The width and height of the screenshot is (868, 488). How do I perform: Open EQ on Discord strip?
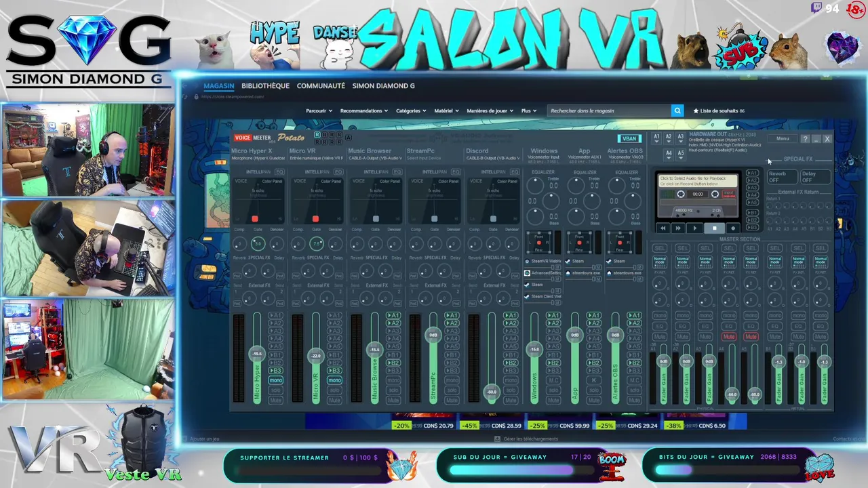514,172
